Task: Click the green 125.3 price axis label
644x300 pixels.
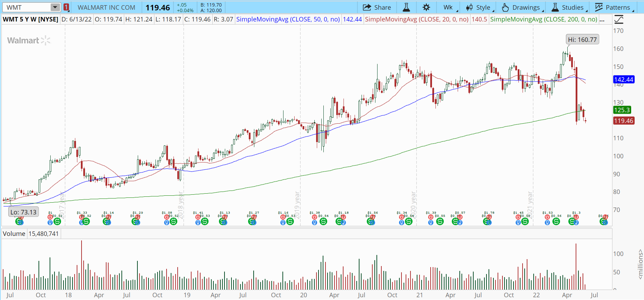Action: (622, 110)
